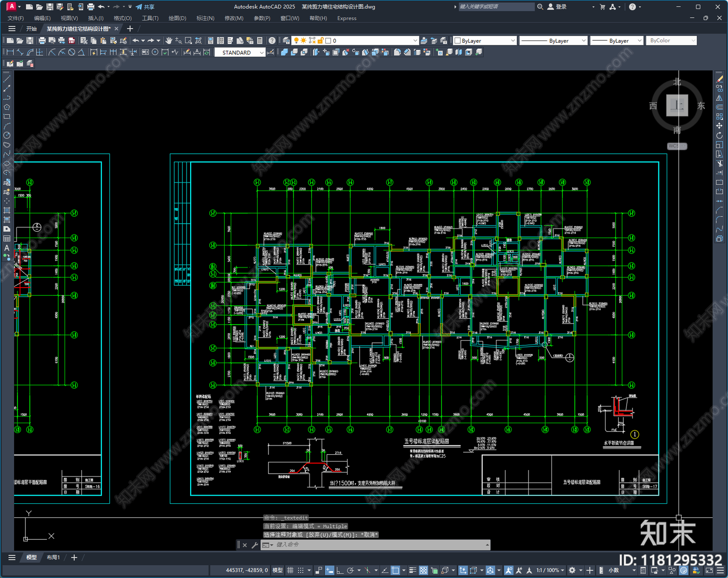Open the ByLayer linetype dropdown
Screen dimensions: 728x578
point(553,41)
